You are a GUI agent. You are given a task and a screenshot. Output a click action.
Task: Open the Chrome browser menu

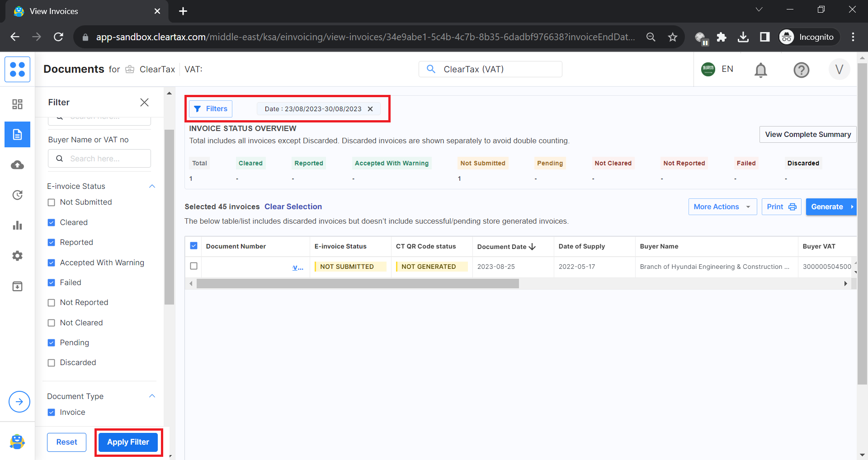click(x=853, y=37)
